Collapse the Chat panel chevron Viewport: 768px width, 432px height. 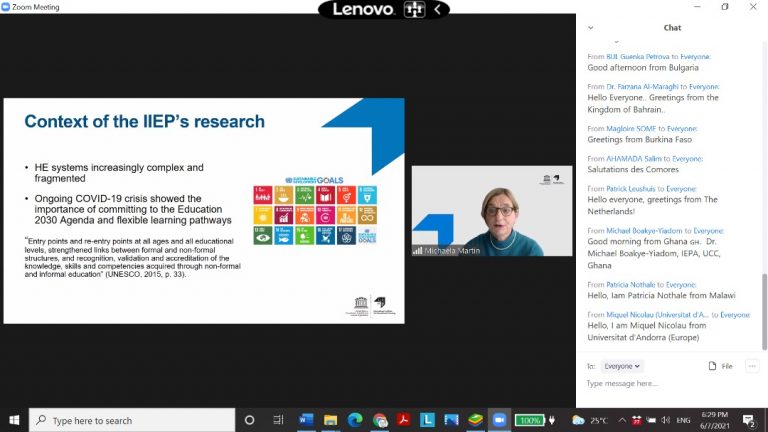pyautogui.click(x=590, y=28)
